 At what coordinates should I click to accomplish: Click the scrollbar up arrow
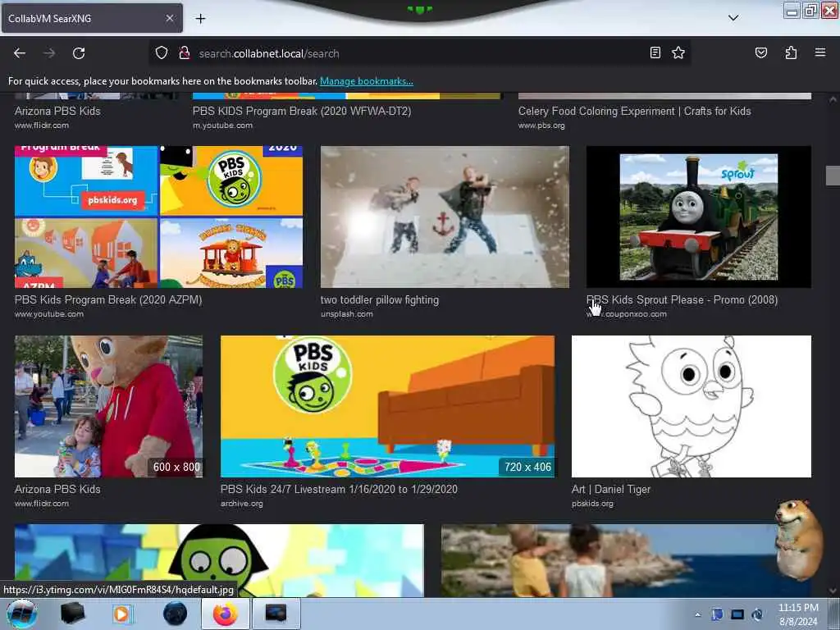833,99
